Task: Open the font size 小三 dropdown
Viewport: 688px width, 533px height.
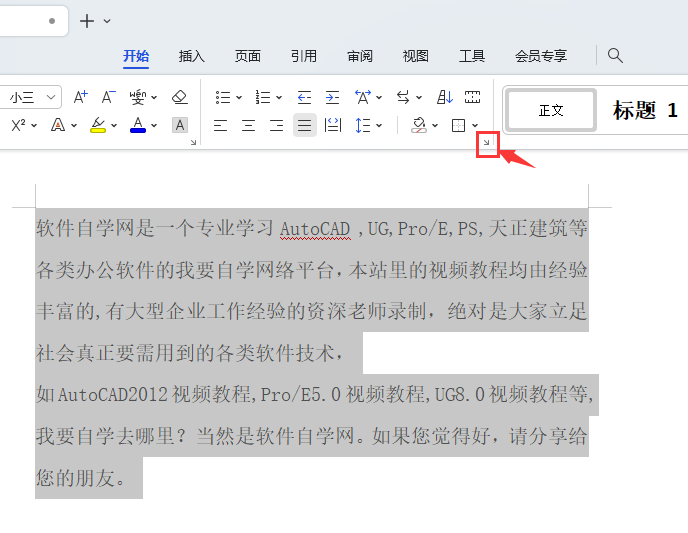Action: [51, 97]
